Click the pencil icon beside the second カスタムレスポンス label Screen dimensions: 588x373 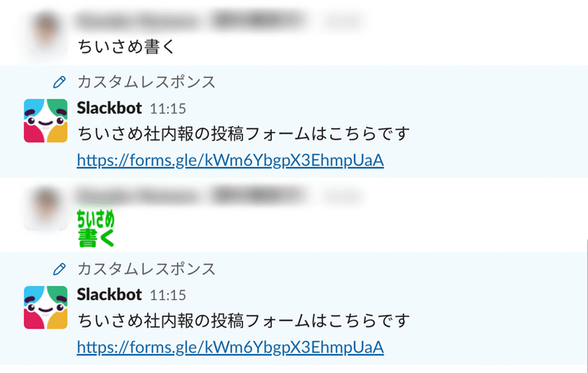(60, 268)
